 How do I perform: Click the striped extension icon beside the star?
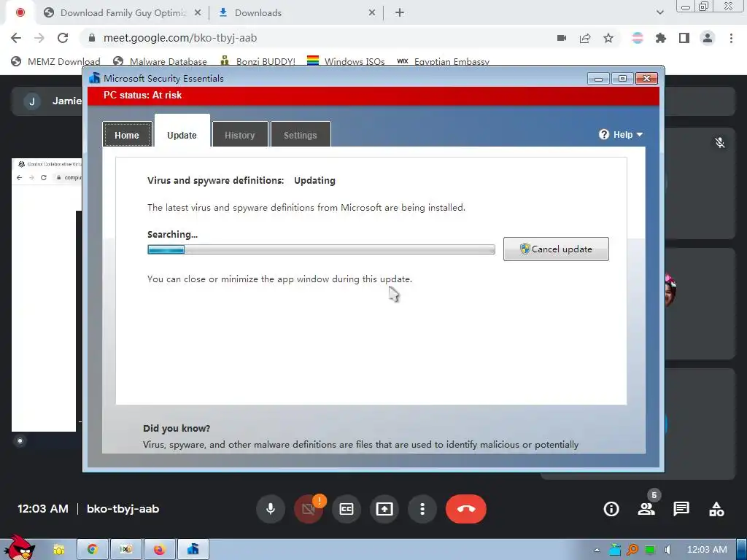(638, 38)
